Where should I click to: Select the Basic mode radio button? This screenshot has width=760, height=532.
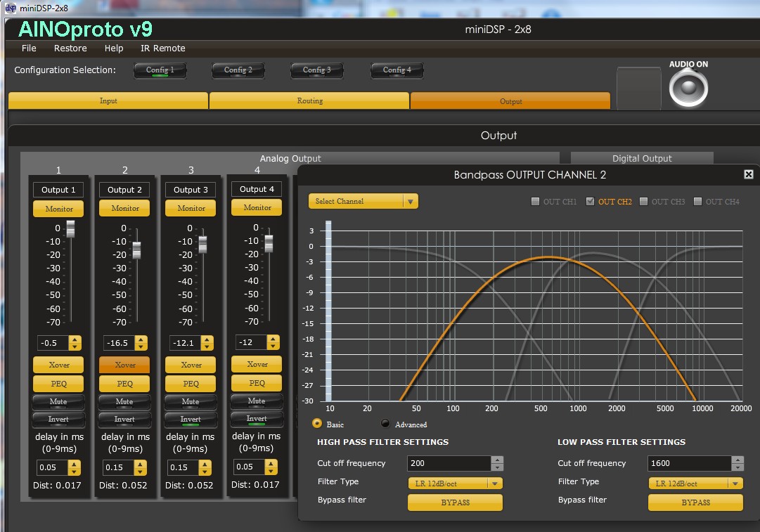pyautogui.click(x=317, y=424)
